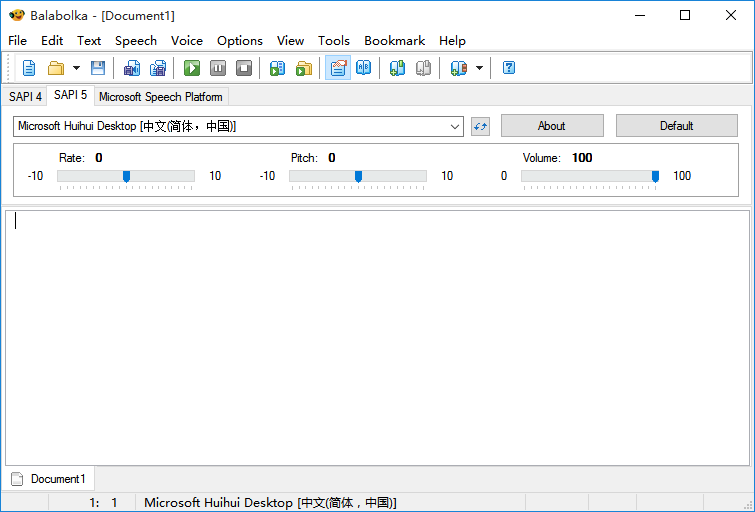The height and width of the screenshot is (512, 755).
Task: Click the Pitch slider thumb
Action: 358,176
